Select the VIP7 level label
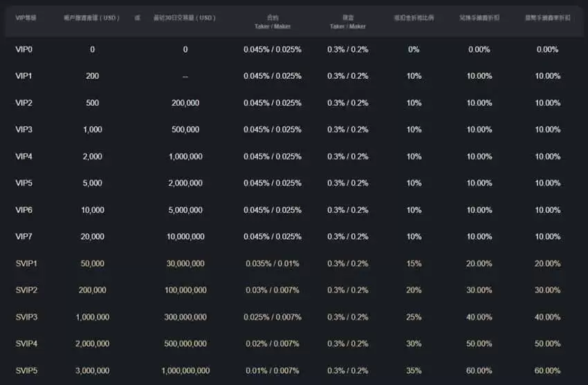 24,237
